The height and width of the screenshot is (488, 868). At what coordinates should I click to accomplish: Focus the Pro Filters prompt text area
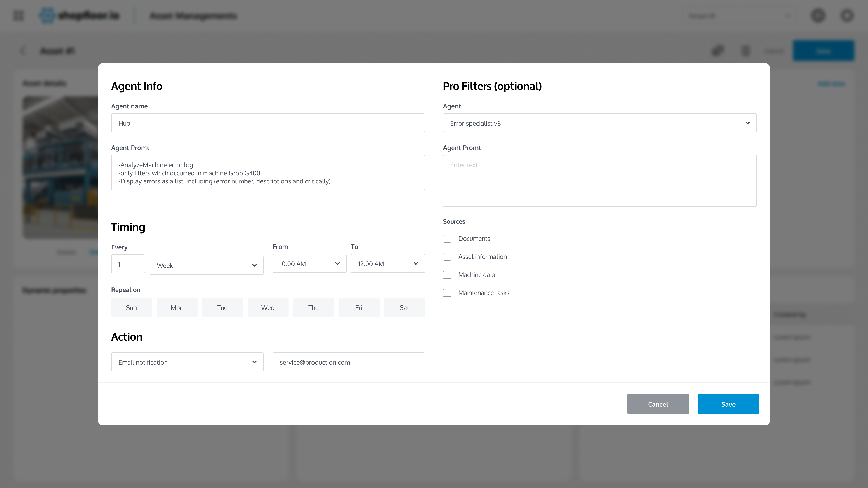pyautogui.click(x=599, y=181)
